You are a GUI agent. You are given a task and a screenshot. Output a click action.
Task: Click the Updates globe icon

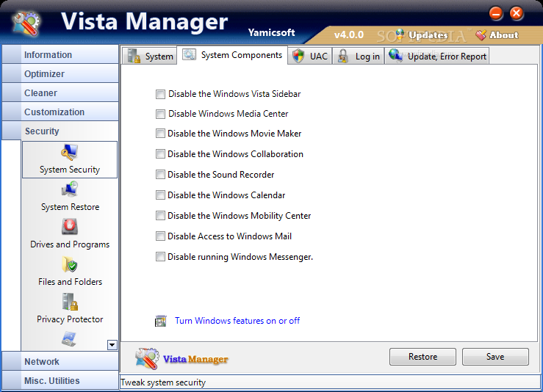coord(400,35)
